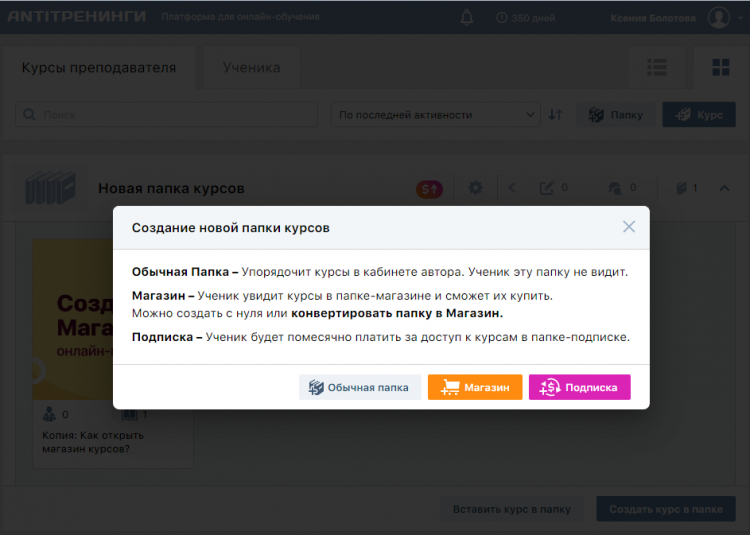Open folder settings gear icon
750x535 pixels.
(475, 187)
